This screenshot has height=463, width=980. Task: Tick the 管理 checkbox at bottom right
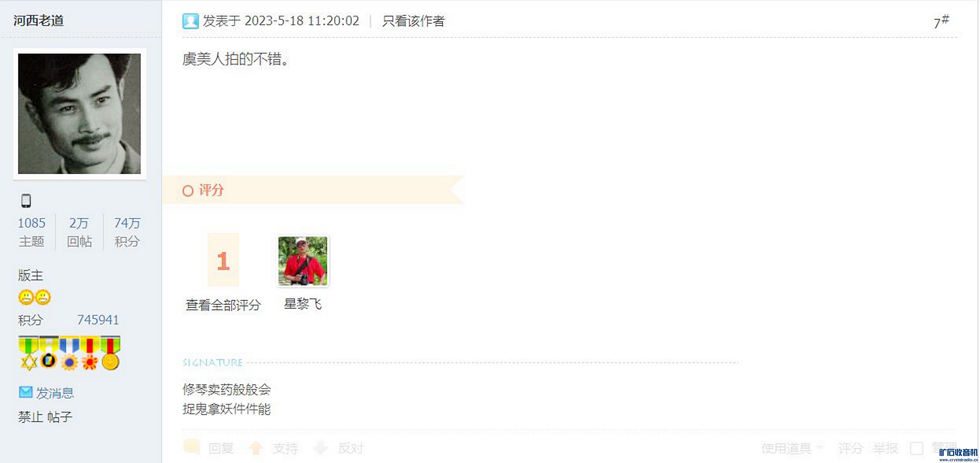[917, 449]
